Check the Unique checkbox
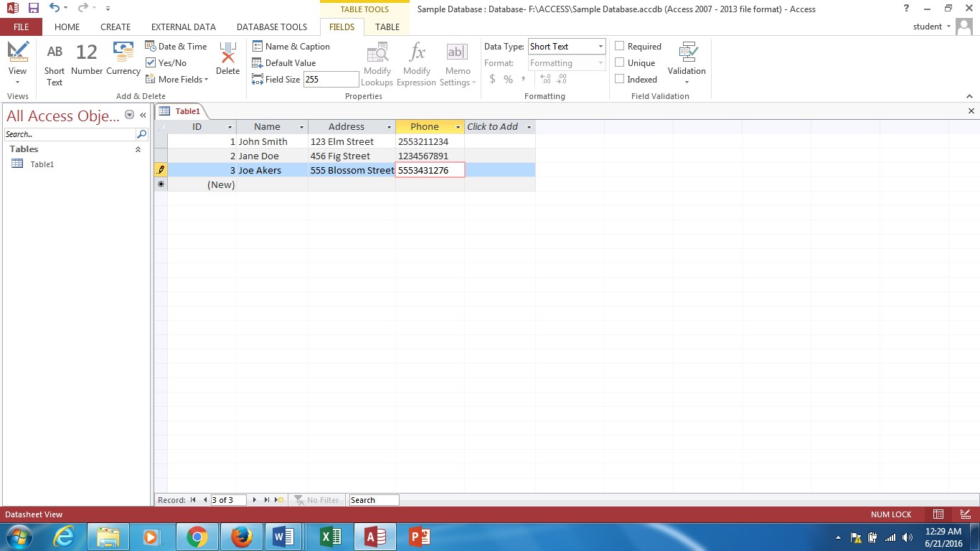 620,62
